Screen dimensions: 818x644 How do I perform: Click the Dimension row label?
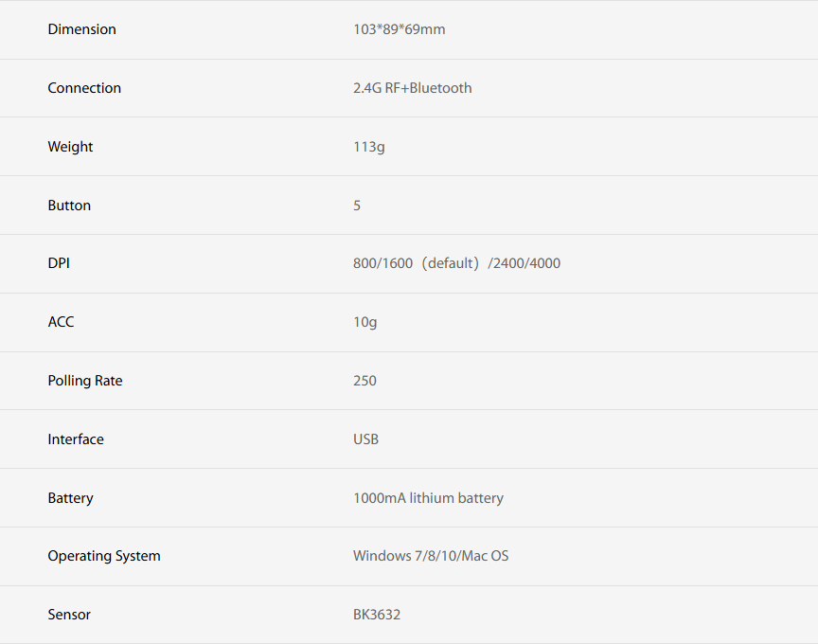[x=81, y=29]
